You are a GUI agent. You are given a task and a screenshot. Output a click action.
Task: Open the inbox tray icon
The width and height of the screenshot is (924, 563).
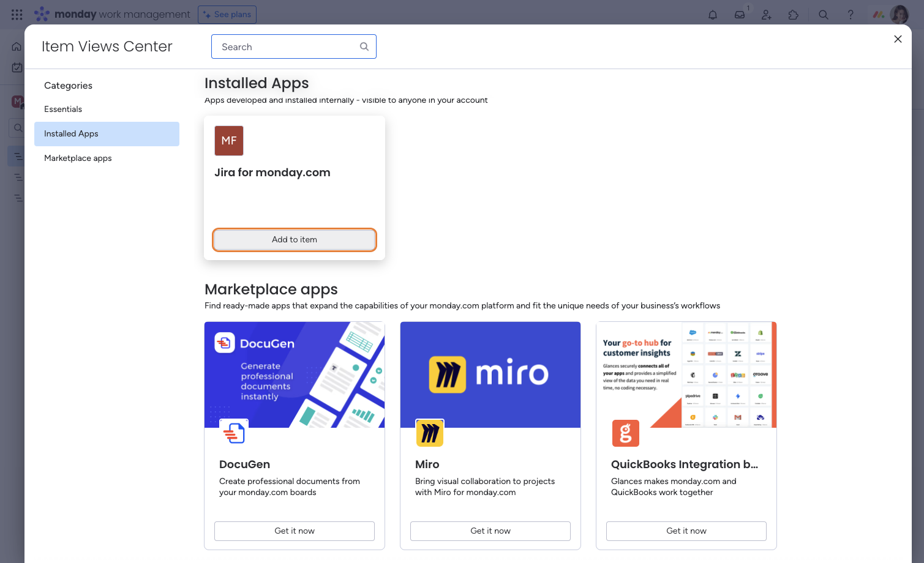click(740, 15)
